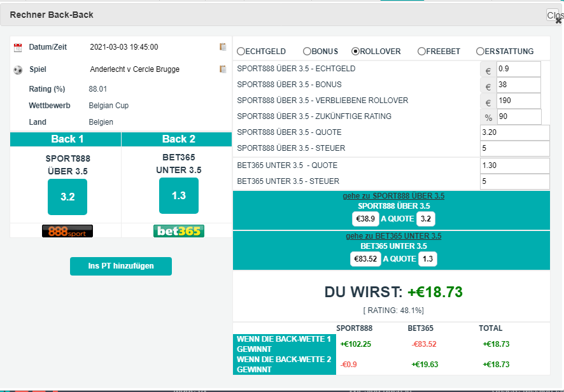This screenshot has height=392, width=564.
Task: Click the soccer ball icon beside Spiel
Action: click(18, 70)
